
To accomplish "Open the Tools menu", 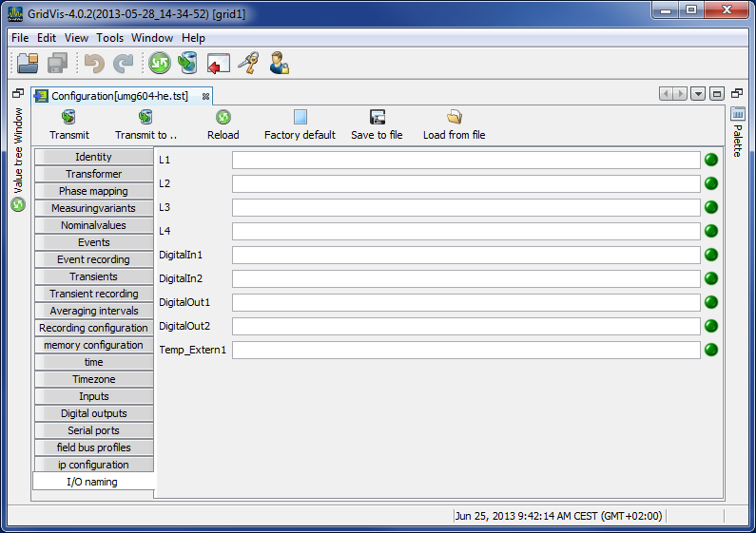I will pos(109,38).
